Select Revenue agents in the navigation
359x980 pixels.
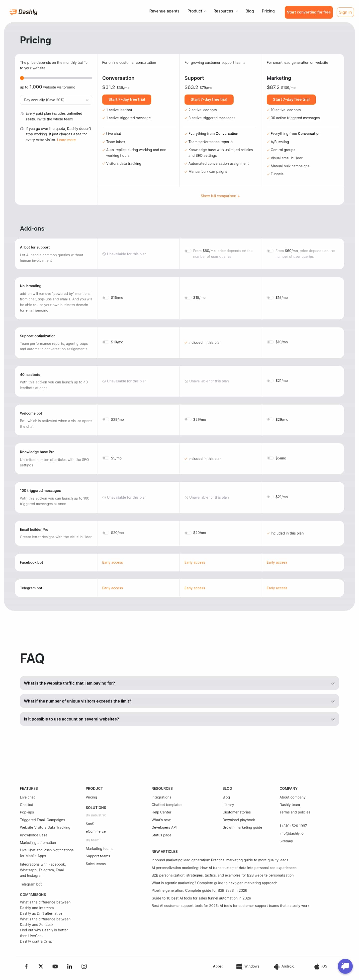164,11
